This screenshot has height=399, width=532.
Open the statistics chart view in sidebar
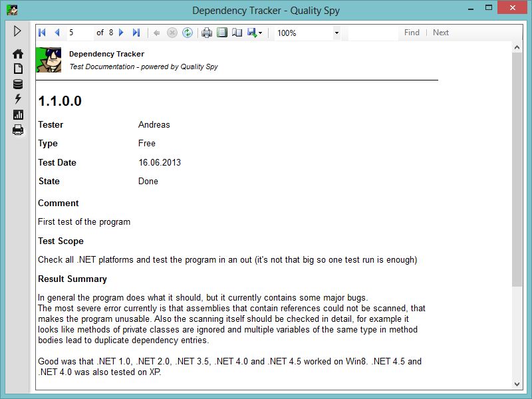17,114
